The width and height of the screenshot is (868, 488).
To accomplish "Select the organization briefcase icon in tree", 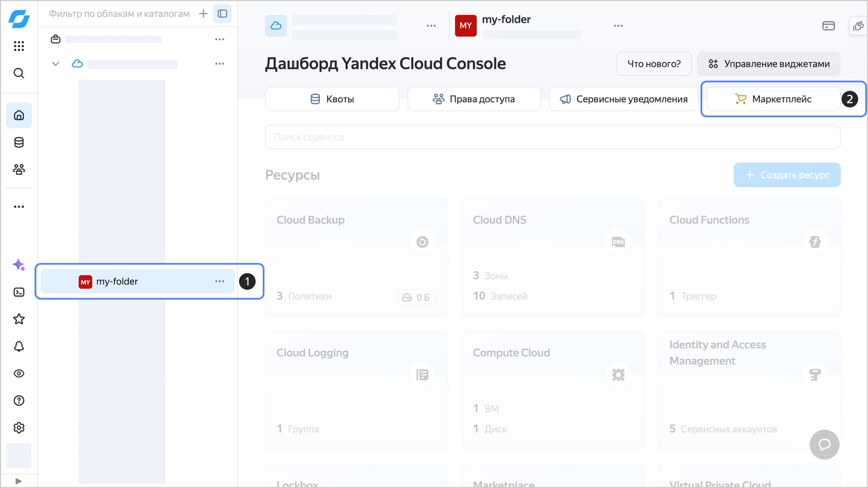I will (56, 39).
